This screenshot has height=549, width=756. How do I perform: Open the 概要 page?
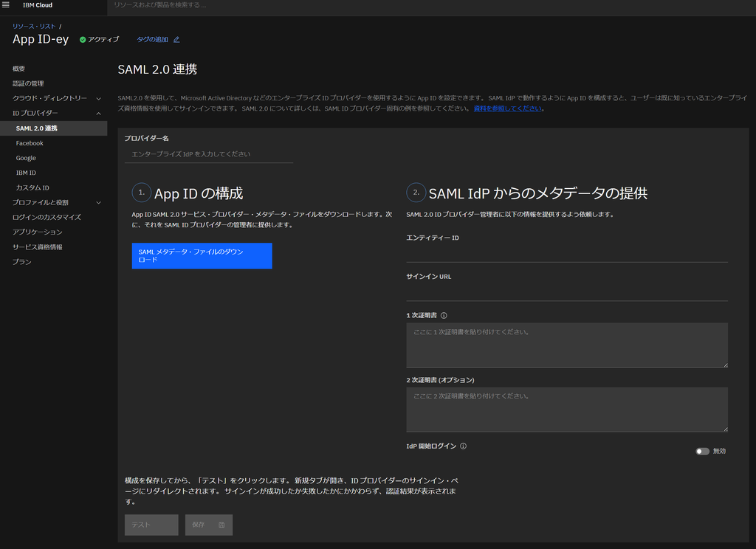point(18,69)
